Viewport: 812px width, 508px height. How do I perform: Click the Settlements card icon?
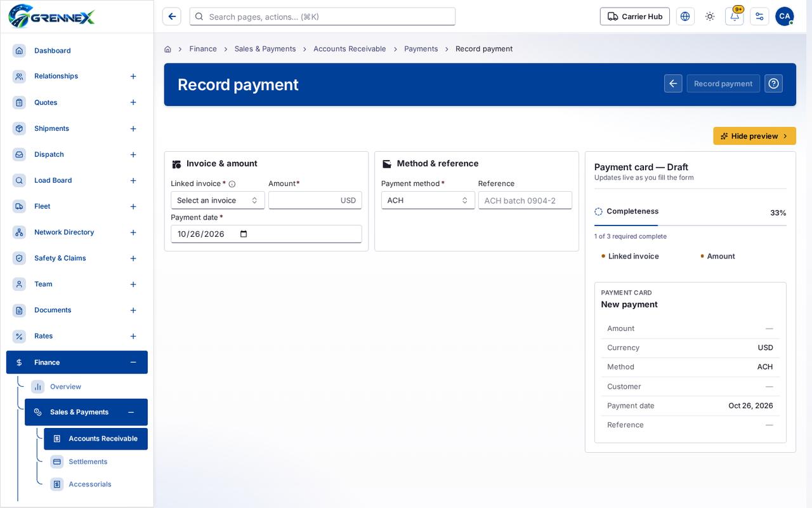point(57,462)
